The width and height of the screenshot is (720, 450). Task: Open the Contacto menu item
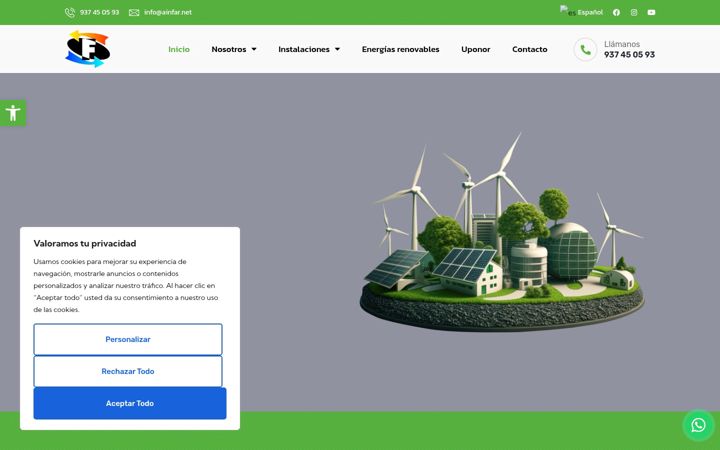coord(529,49)
